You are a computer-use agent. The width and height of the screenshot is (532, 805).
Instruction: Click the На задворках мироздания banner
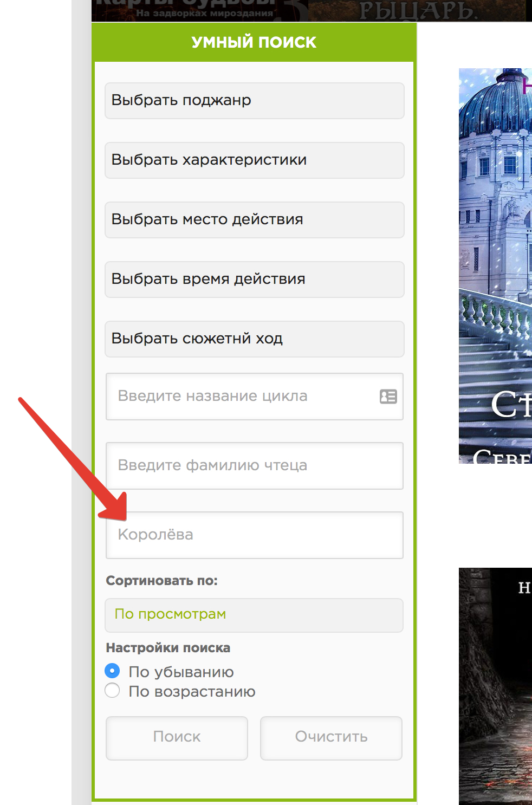pyautogui.click(x=199, y=10)
